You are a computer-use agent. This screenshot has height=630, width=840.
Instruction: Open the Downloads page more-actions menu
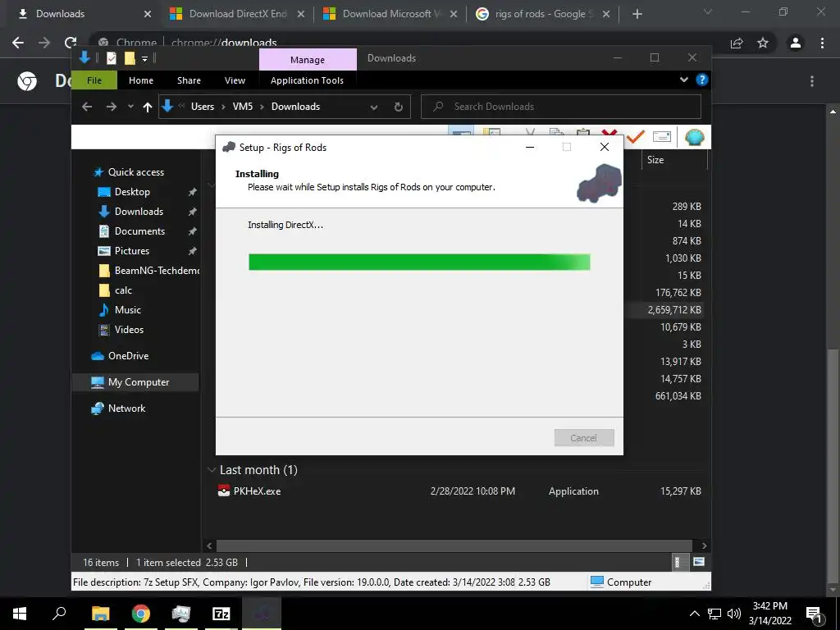(812, 81)
